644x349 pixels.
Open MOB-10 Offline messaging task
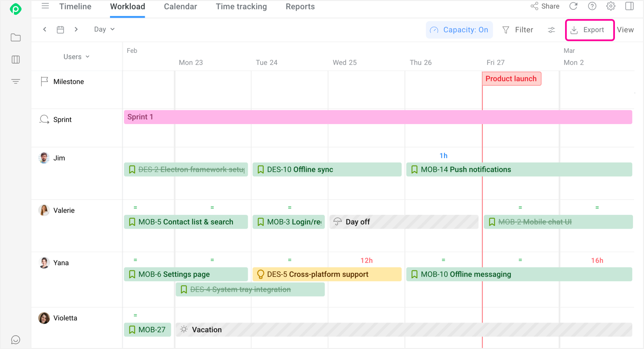[519, 274]
